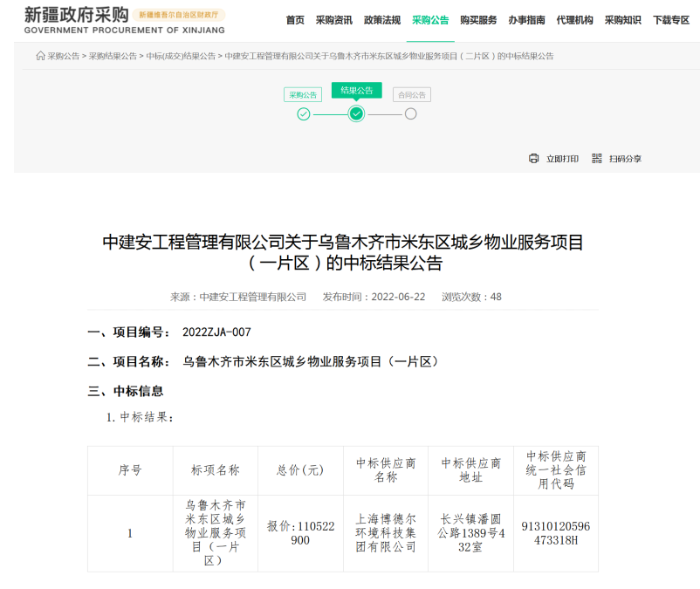Click the 立即打印 print link
700x589 pixels.
pos(562,159)
